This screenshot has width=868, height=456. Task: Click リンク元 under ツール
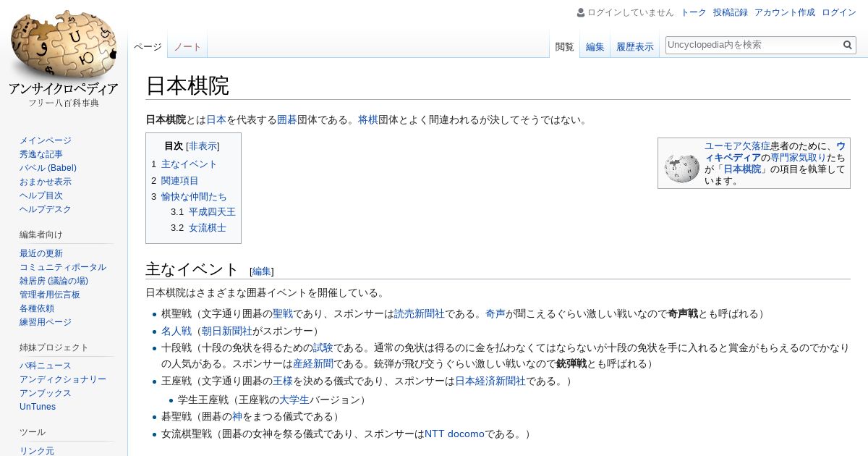(x=37, y=451)
